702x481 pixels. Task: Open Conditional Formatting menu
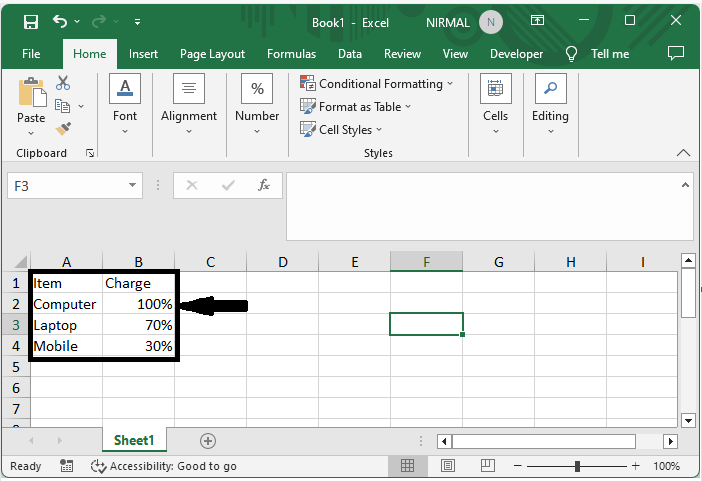point(377,84)
